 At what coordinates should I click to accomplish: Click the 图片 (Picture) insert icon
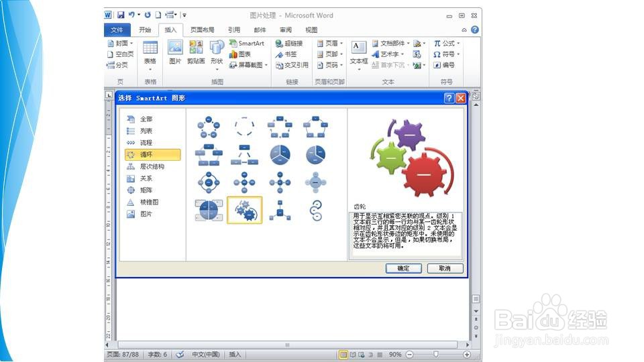point(175,53)
